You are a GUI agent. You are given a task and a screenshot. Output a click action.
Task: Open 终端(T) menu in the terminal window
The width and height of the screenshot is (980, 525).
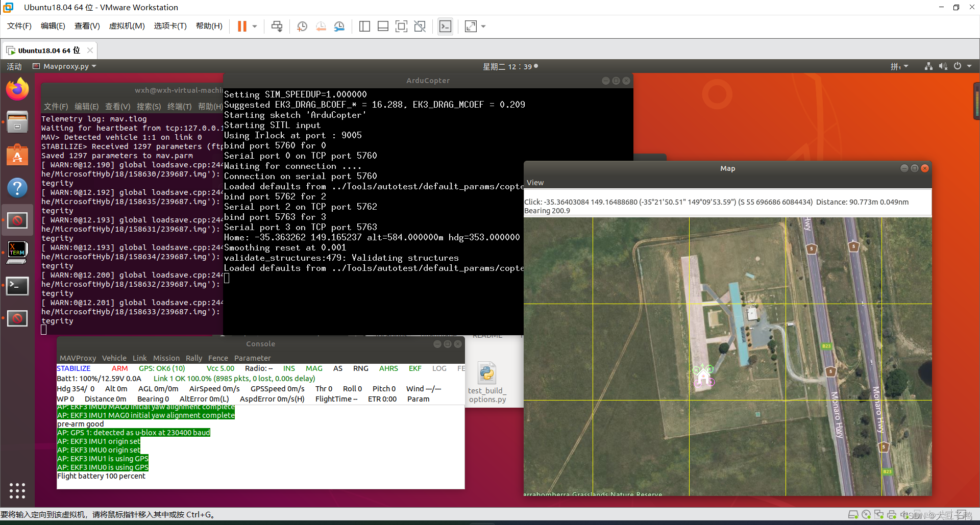180,107
